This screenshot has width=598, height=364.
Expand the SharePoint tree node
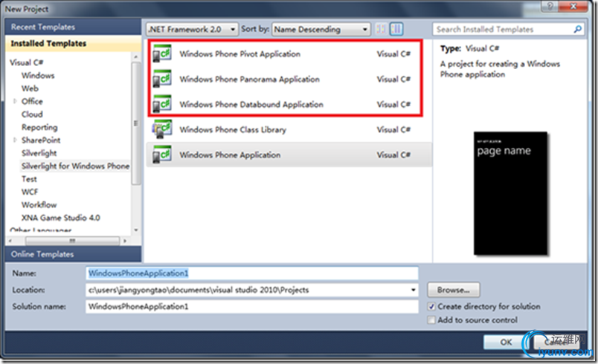(x=16, y=140)
